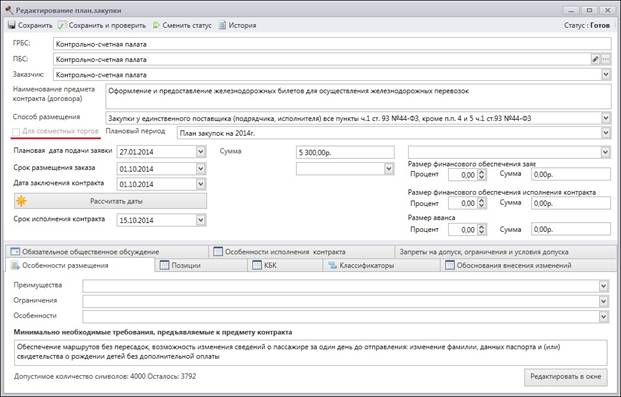621x397 pixels.
Task: Click the Сохранить toolbar button
Action: click(30, 25)
